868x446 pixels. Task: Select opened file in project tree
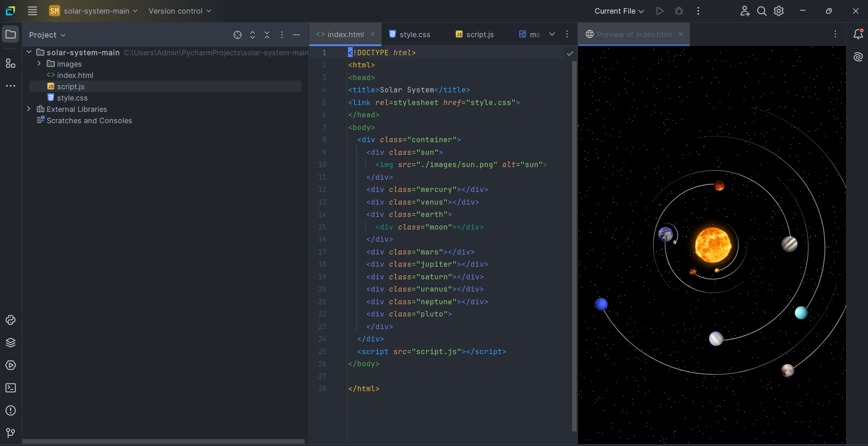(x=238, y=35)
